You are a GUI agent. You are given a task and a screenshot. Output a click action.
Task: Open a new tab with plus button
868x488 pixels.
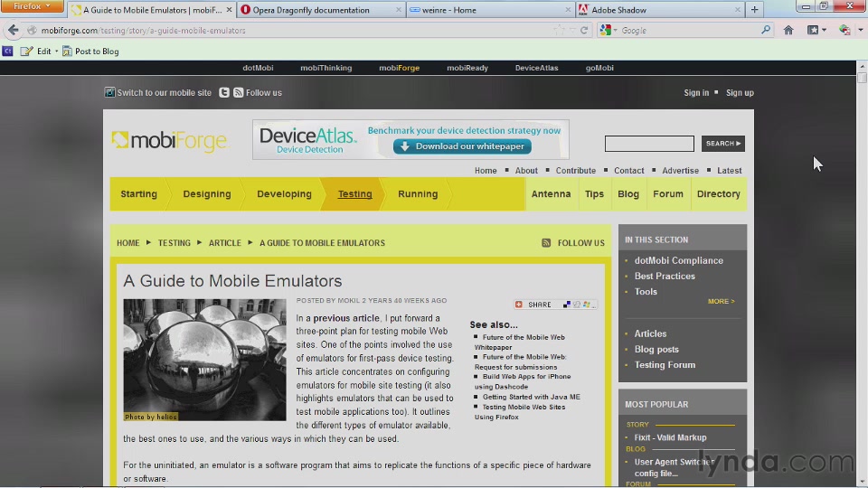click(754, 9)
